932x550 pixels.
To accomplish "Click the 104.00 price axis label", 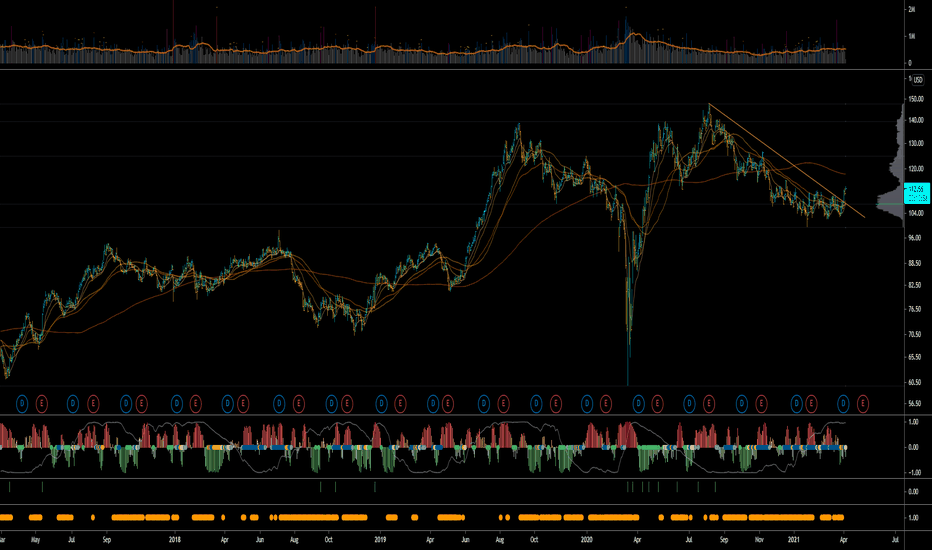I will coord(916,213).
